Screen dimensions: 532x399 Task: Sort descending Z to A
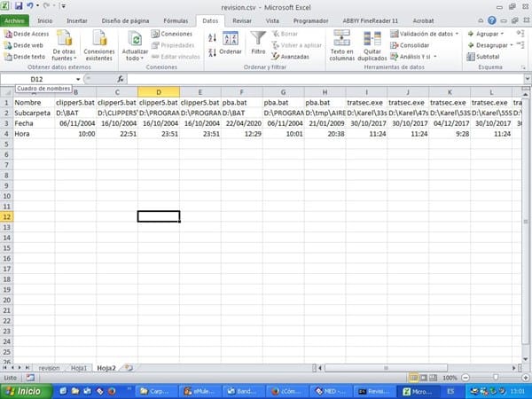[x=213, y=52]
